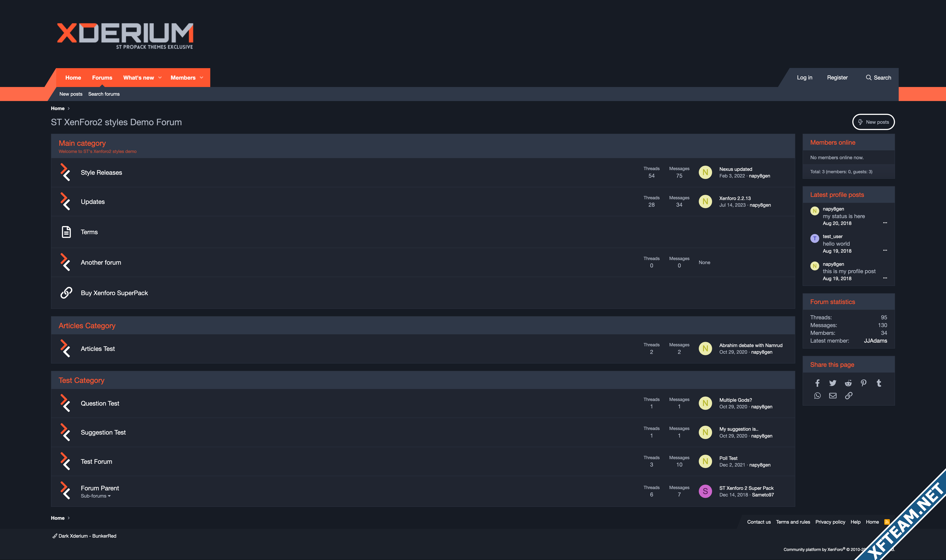Viewport: 946px width, 560px height.
Task: Share page via email envelope icon
Action: click(833, 395)
